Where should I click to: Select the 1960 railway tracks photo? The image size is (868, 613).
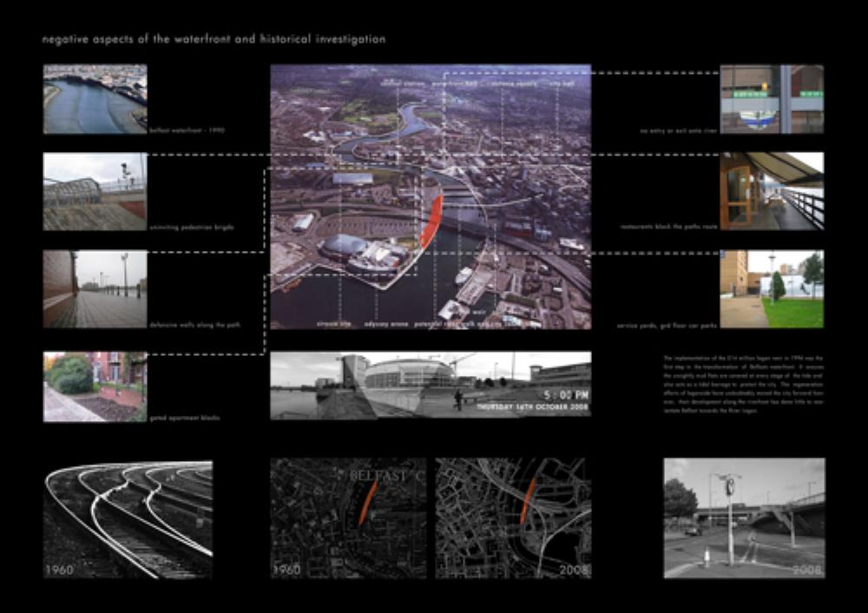pos(128,519)
